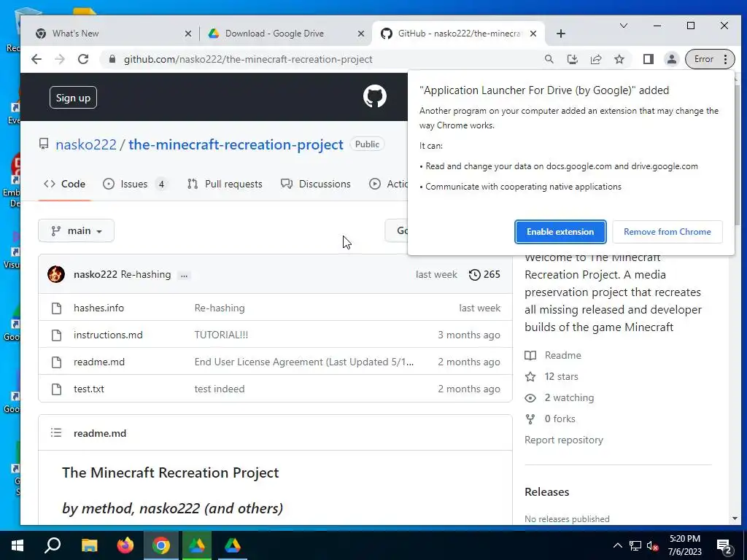The height and width of the screenshot is (560, 747).
Task: View the 12 stars link
Action: coord(551,376)
